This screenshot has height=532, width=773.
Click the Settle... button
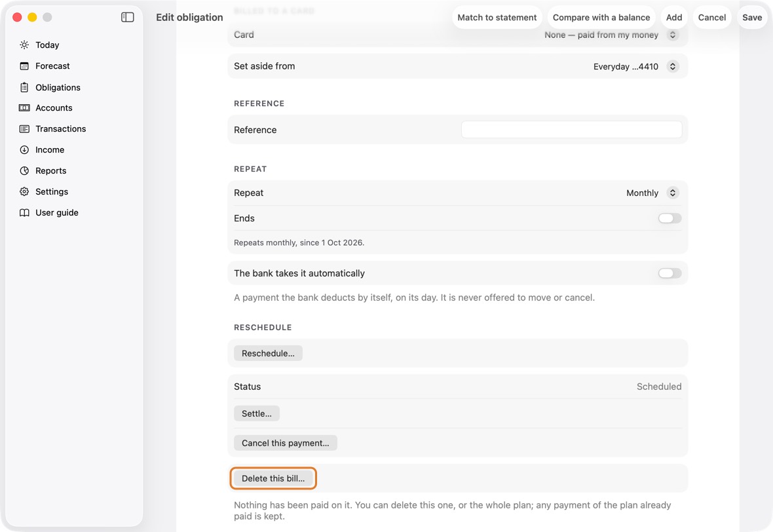click(256, 413)
